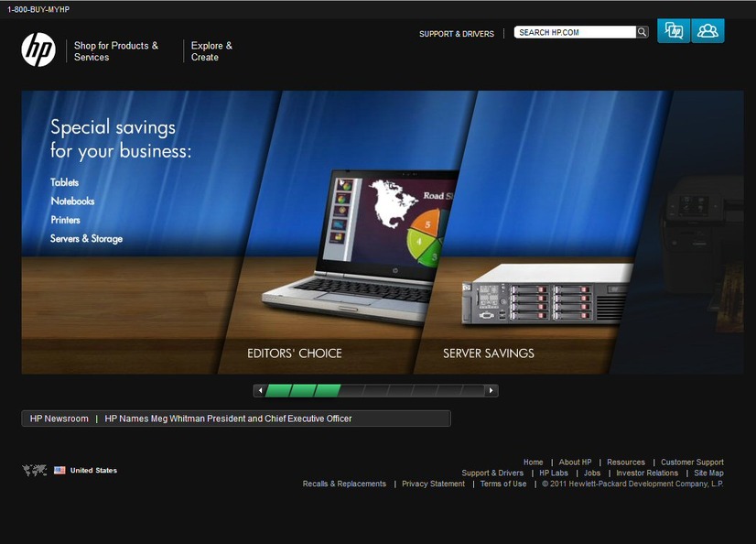The height and width of the screenshot is (544, 756).
Task: Click the Privacy Statement link
Action: pyautogui.click(x=434, y=484)
